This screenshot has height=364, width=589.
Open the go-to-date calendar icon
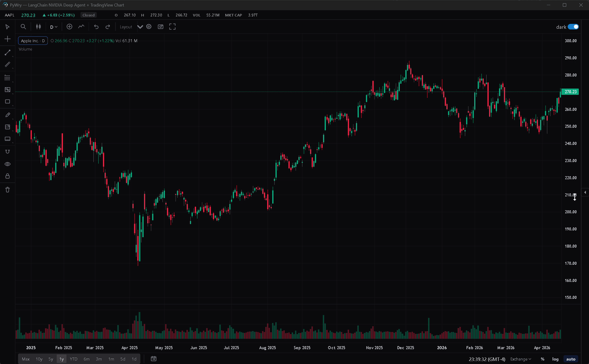tap(153, 359)
